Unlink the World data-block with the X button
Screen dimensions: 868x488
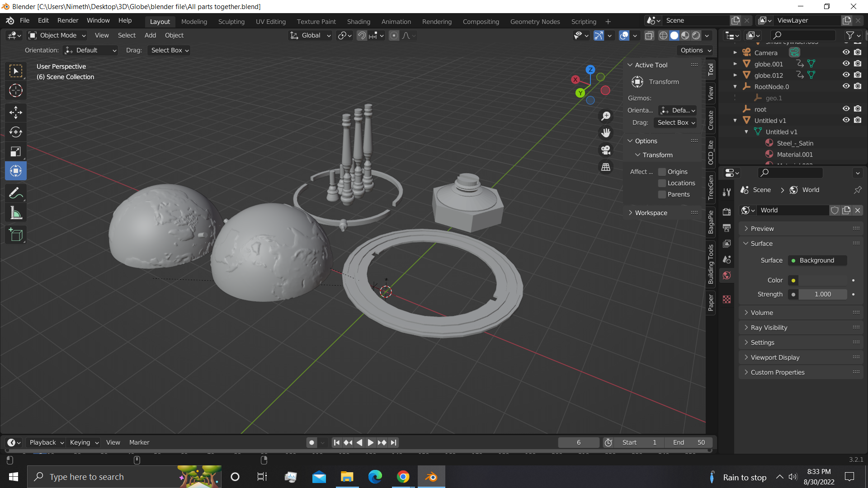click(x=857, y=210)
